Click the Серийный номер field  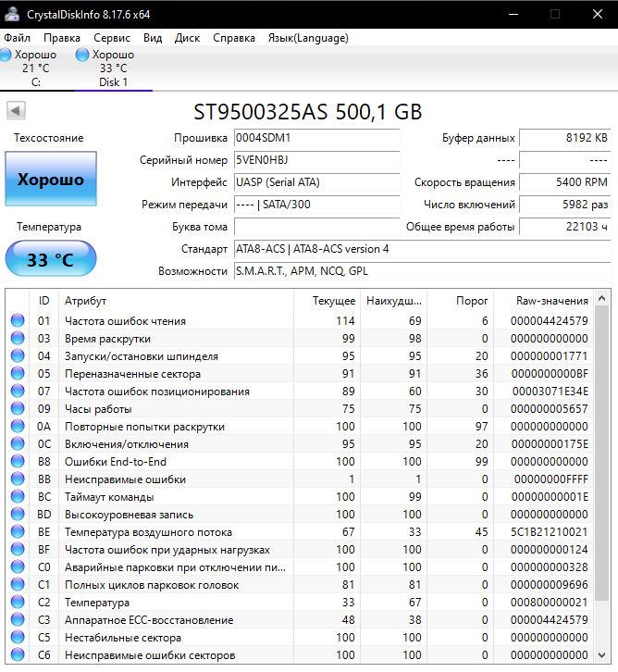point(317,160)
